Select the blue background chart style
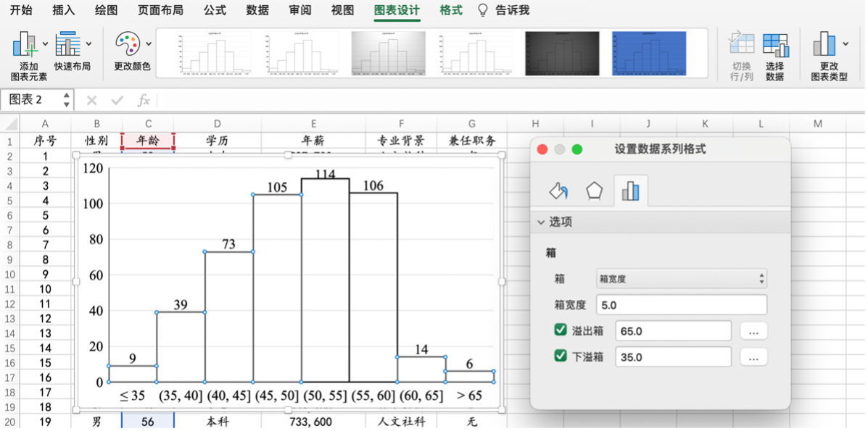Screen dimensions: 868x431 (x=648, y=53)
